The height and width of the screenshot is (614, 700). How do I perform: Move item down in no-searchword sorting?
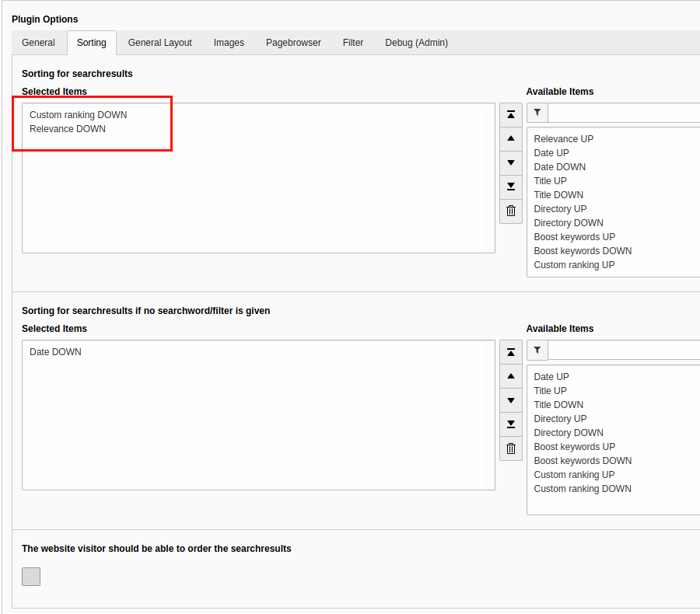pyautogui.click(x=510, y=400)
